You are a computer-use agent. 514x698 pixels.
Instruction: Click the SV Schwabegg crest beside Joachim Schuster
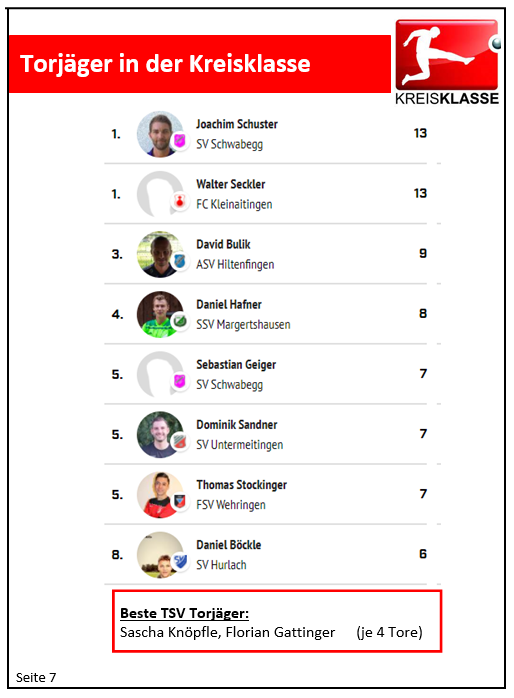(x=179, y=142)
